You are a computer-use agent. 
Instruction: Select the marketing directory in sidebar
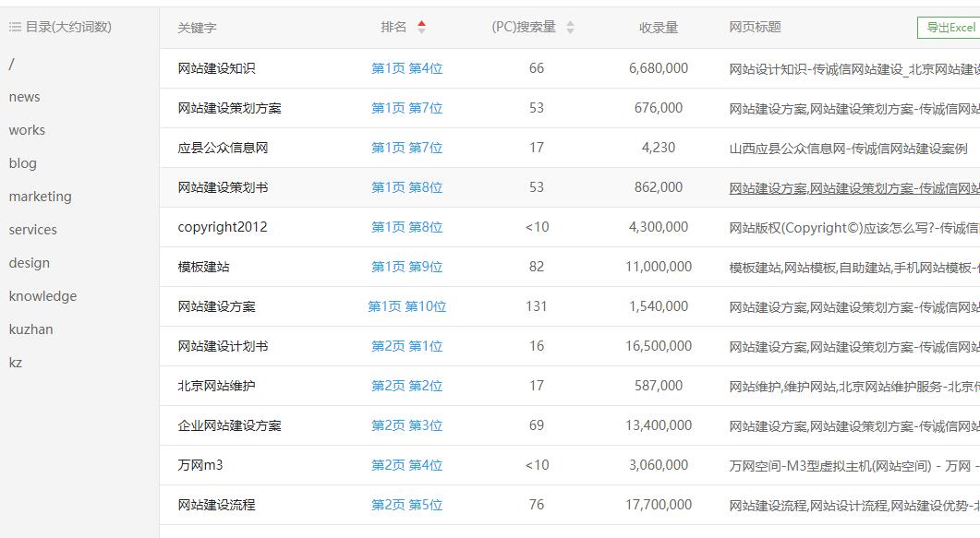(40, 196)
